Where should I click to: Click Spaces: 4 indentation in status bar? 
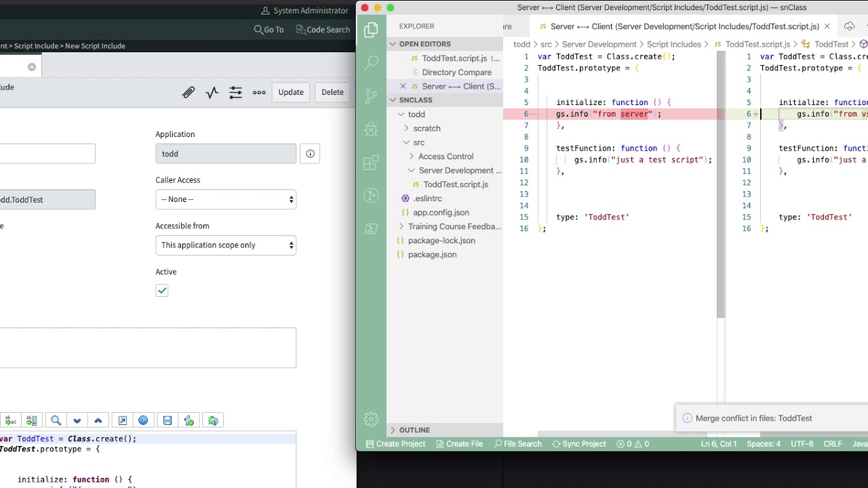point(764,445)
